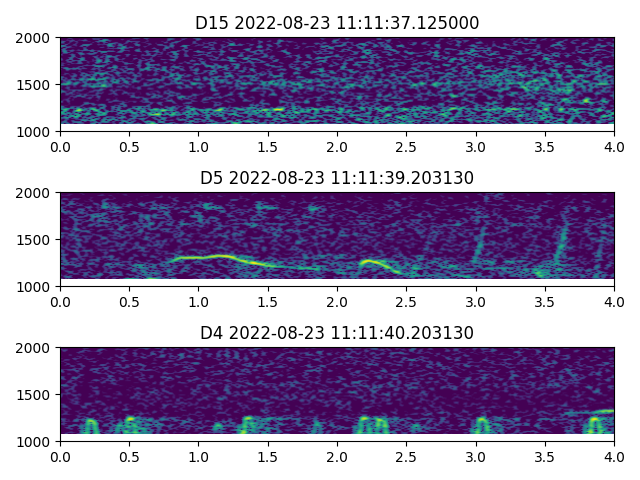Image resolution: width=640 pixels, height=480 pixels.
Task: Select the pulse cluster near 2.3s in D4
Action: [373, 423]
